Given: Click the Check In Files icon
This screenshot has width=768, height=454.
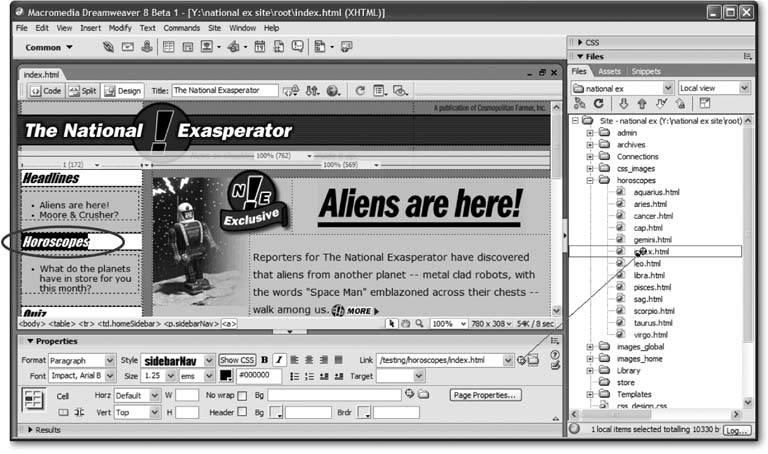Looking at the screenshot, I should pos(680,103).
